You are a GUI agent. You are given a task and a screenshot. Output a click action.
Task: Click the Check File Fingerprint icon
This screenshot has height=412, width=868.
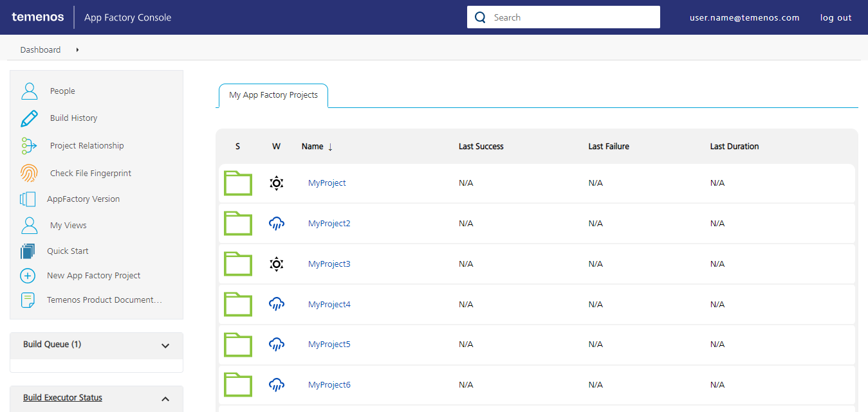(x=29, y=174)
